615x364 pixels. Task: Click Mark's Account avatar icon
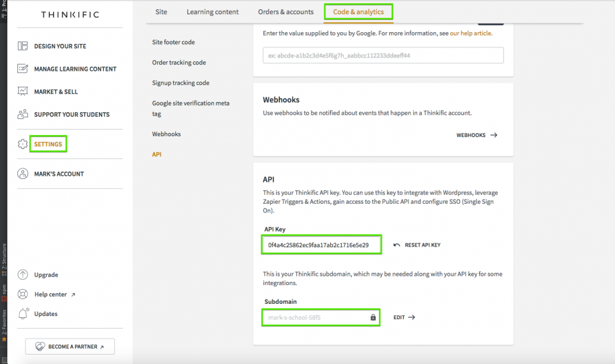coord(23,174)
